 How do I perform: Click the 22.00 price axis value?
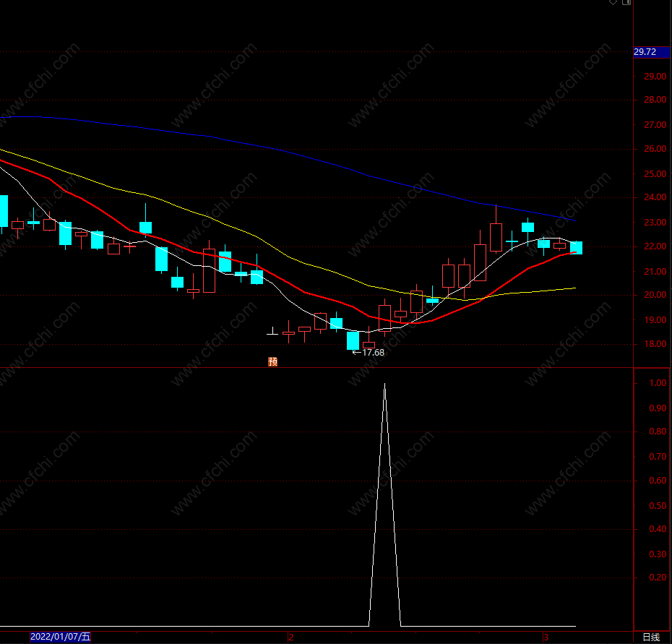coord(655,246)
